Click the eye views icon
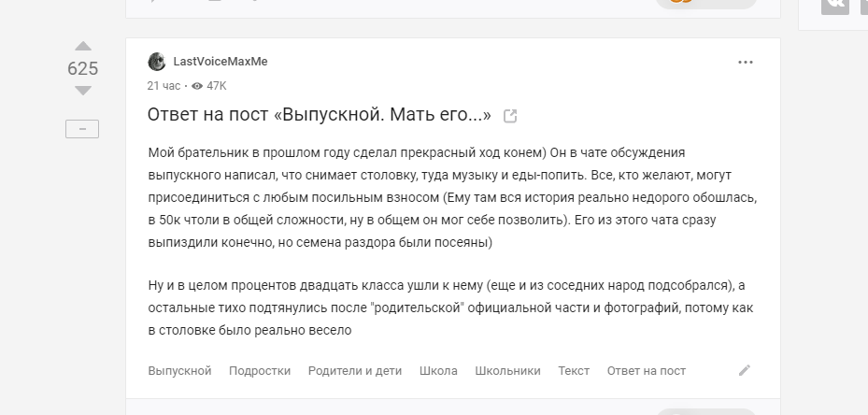 (197, 86)
